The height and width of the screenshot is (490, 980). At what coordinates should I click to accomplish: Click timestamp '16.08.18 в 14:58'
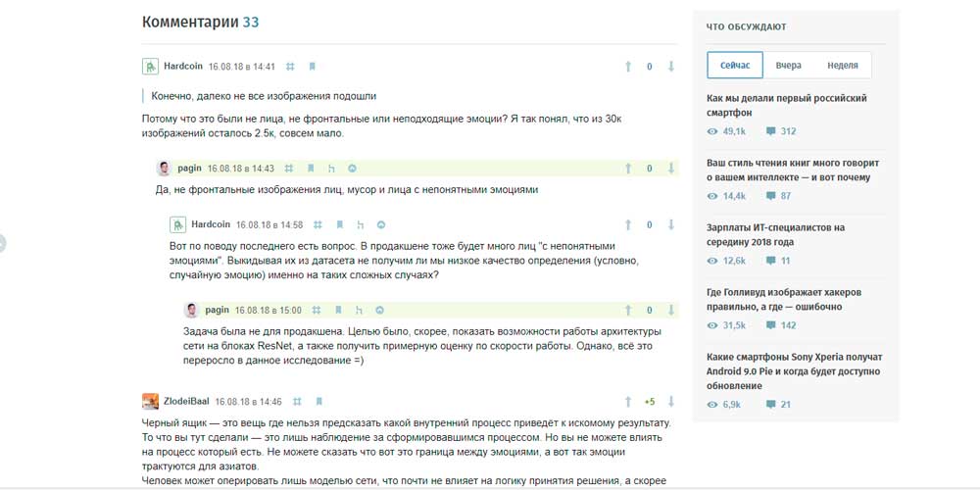(x=269, y=224)
